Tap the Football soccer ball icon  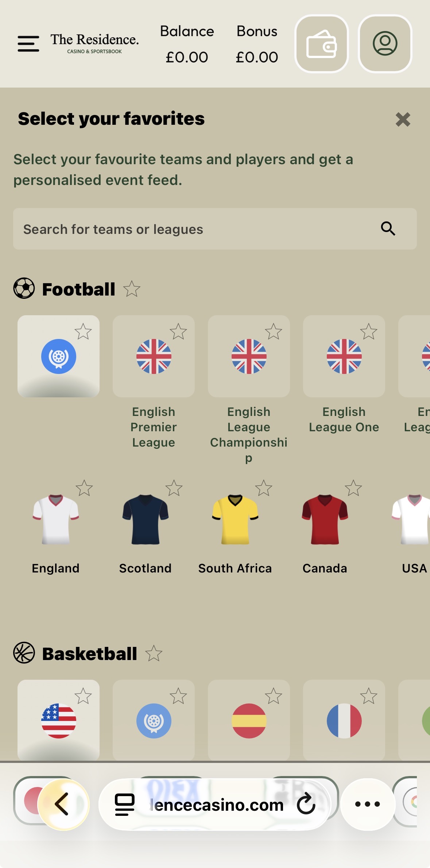point(24,288)
